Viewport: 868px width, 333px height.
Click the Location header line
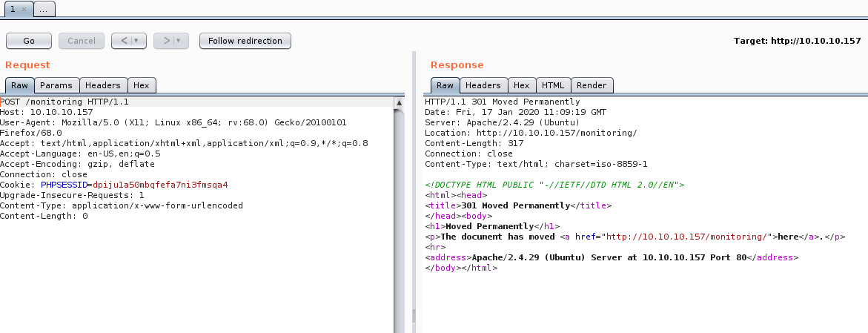(531, 133)
